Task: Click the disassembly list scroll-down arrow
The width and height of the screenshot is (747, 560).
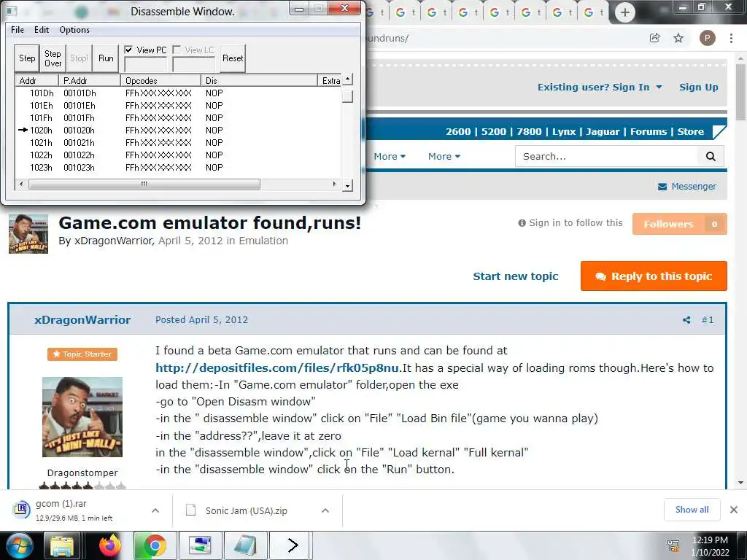Action: 348,185
